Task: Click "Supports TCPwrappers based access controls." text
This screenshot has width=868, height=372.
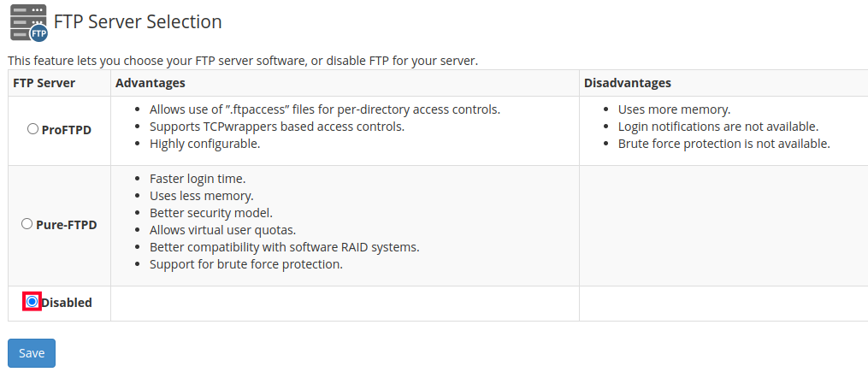Action: pos(276,127)
